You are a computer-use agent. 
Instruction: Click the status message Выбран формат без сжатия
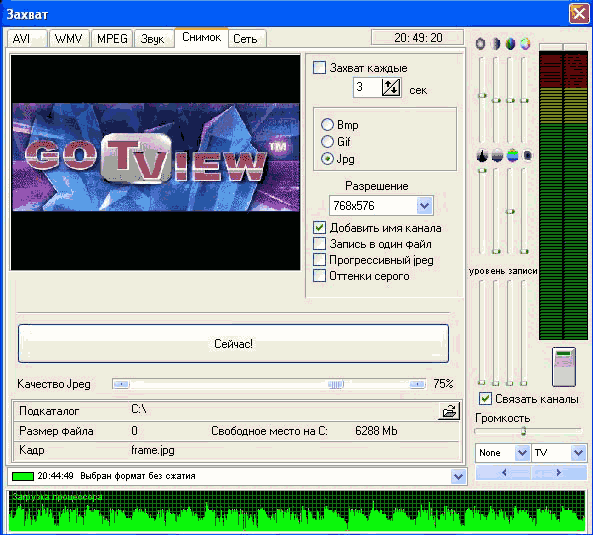pyautogui.click(x=138, y=476)
